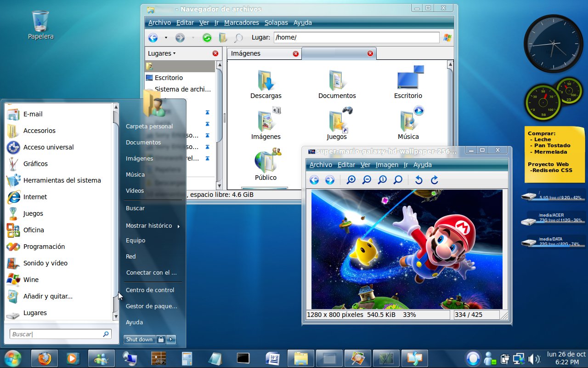Image resolution: width=588 pixels, height=368 pixels.
Task: Open Gestor de paquetes in the start menu
Action: click(x=151, y=306)
